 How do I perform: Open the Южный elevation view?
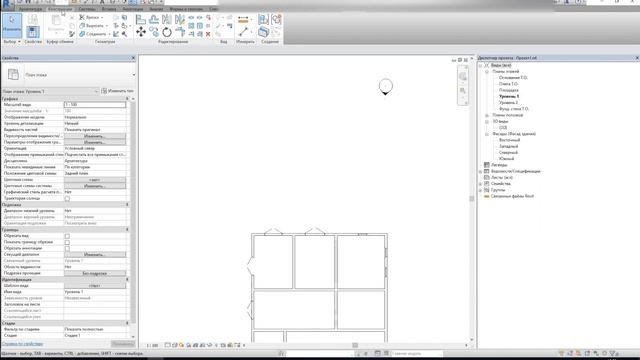(507, 159)
